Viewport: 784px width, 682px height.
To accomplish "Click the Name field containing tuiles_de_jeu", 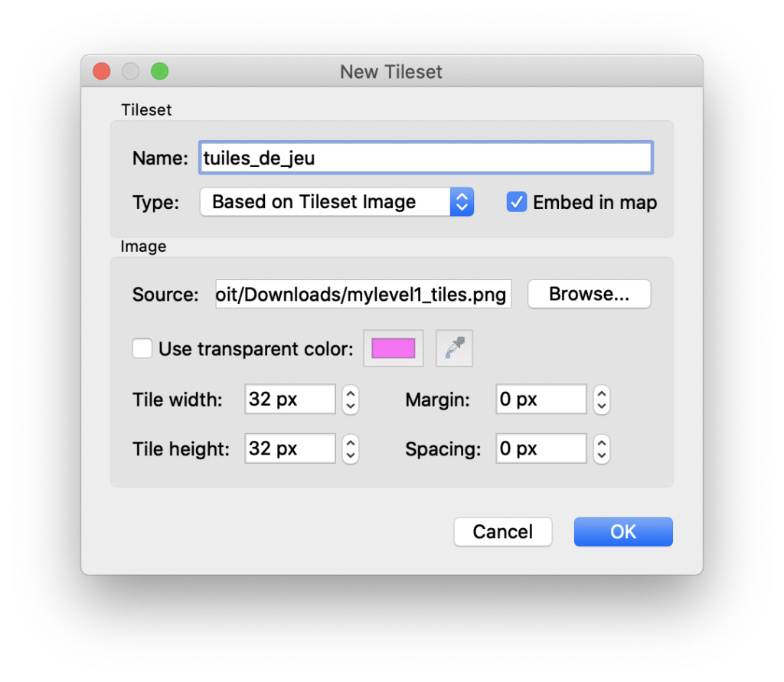I will point(426,157).
